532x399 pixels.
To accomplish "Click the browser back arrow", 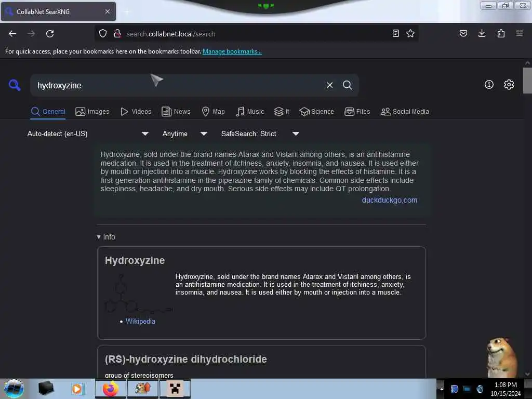I will pos(12,34).
